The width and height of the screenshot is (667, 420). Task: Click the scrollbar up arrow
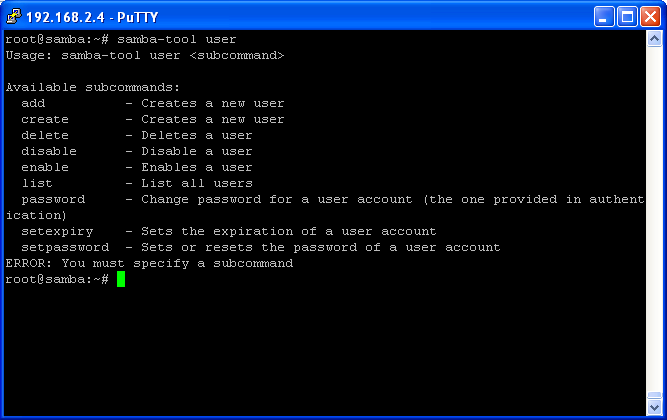pyautogui.click(x=654, y=39)
